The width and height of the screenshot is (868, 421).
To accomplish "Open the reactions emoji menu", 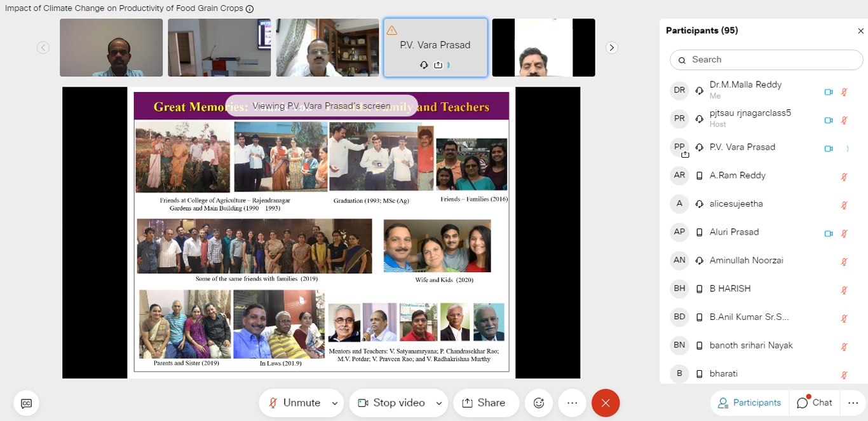I will [539, 403].
